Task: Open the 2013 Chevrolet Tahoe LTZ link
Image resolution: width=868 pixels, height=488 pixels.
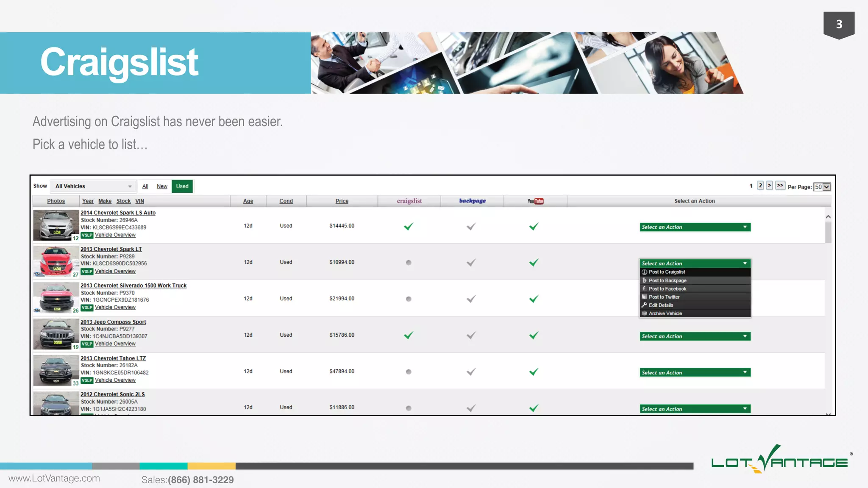Action: [x=113, y=358]
